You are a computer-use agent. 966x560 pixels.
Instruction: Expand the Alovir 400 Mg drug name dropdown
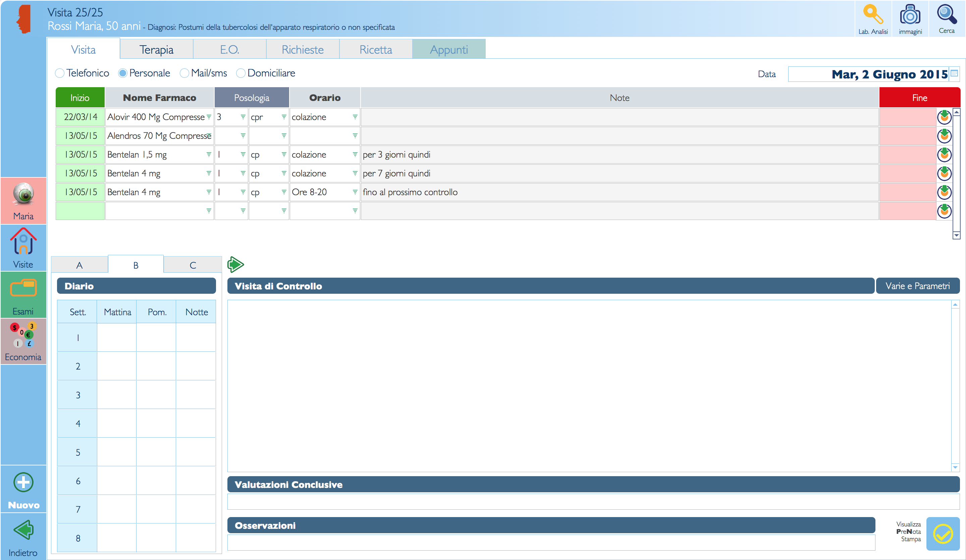[x=209, y=117]
